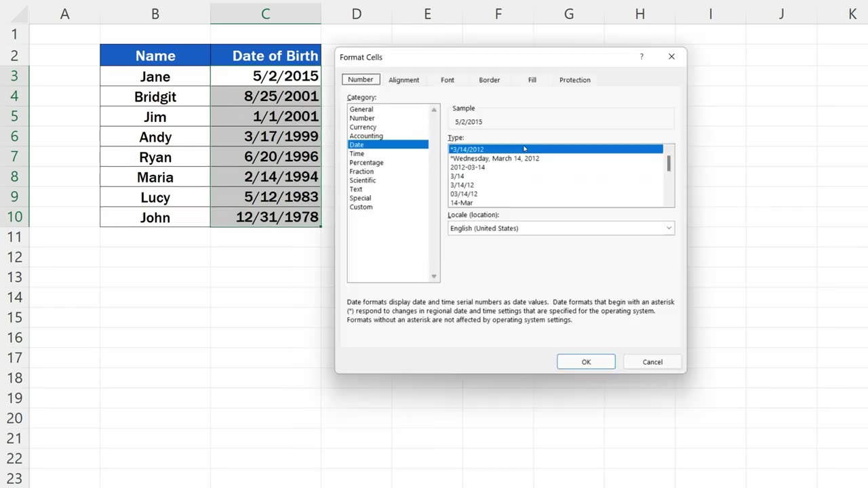Open the Protection tab
Screen dimensions: 868x488
(575, 80)
